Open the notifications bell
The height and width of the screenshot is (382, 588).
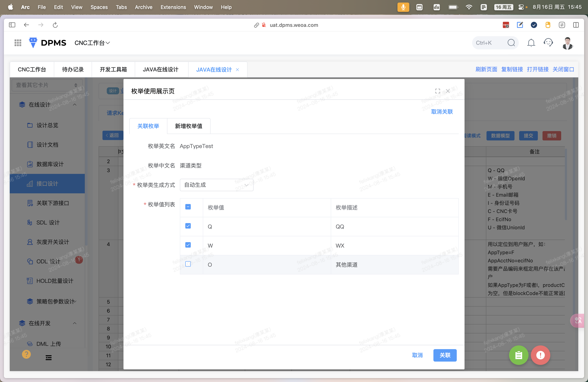[531, 43]
